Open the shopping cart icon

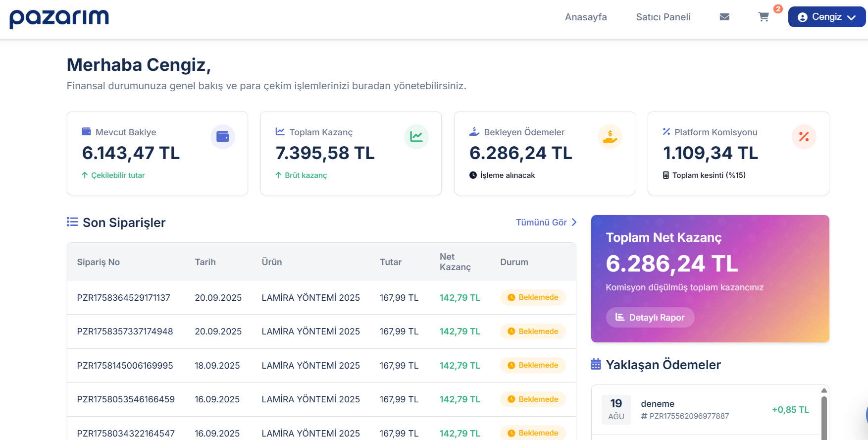click(x=764, y=17)
